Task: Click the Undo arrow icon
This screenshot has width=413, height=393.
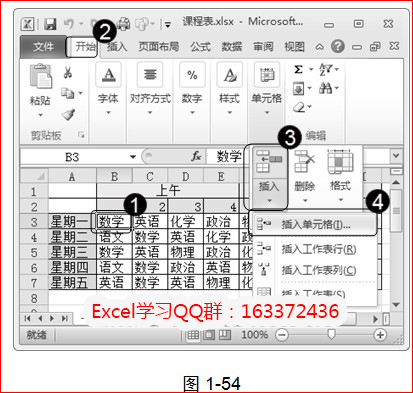Action: point(68,24)
